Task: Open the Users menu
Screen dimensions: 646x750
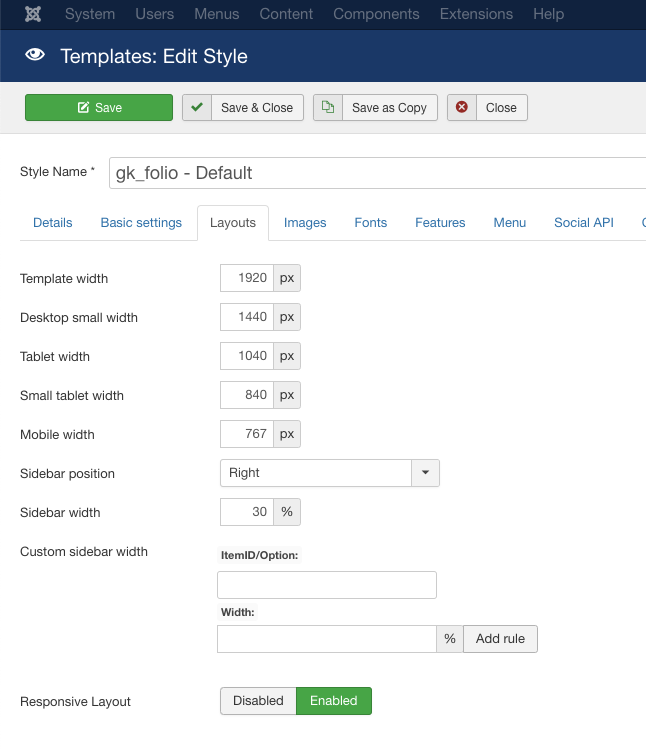Action: pos(154,14)
